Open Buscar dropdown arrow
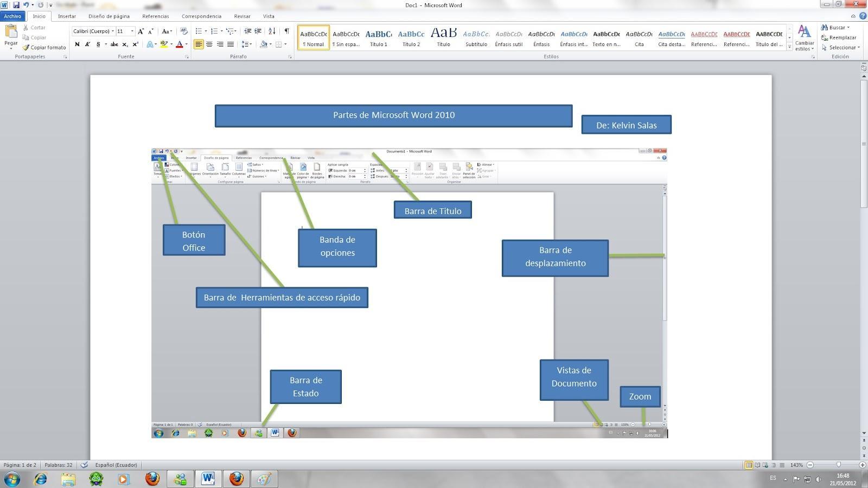Screen dimensions: 868x488 pos(848,28)
